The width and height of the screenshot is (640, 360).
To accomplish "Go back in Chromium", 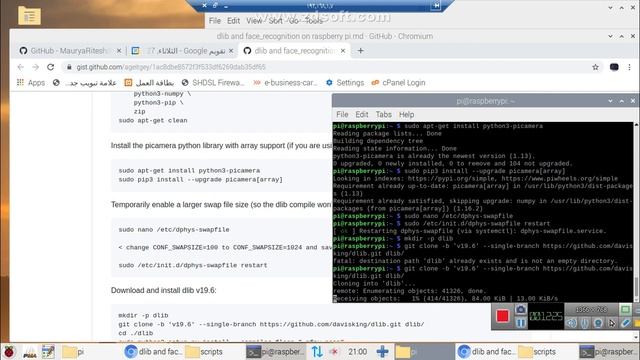I will click(20, 67).
